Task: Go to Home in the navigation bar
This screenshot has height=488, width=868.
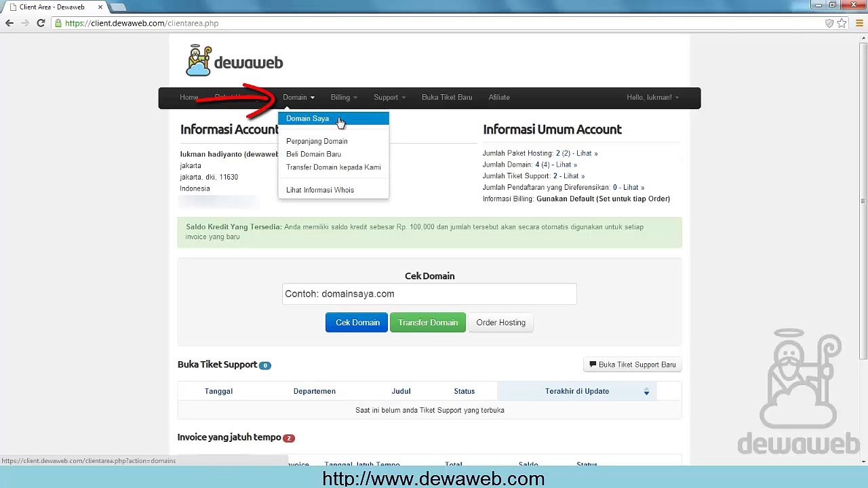Action: (x=189, y=98)
